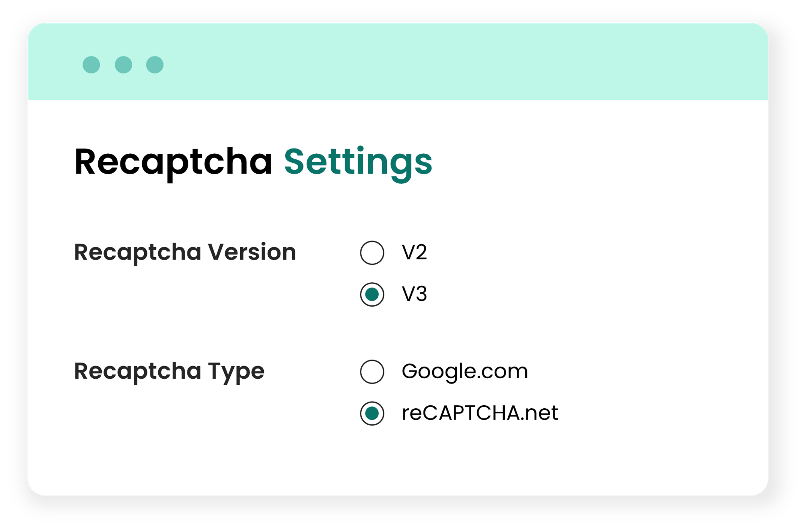Click the "V2" option label text
Screen dimensions: 806x532
pyautogui.click(x=414, y=252)
